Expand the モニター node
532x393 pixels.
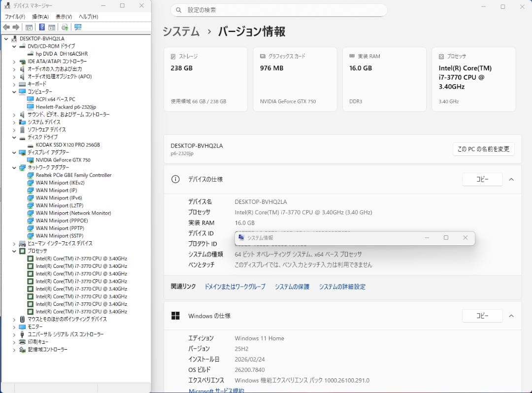point(14,327)
